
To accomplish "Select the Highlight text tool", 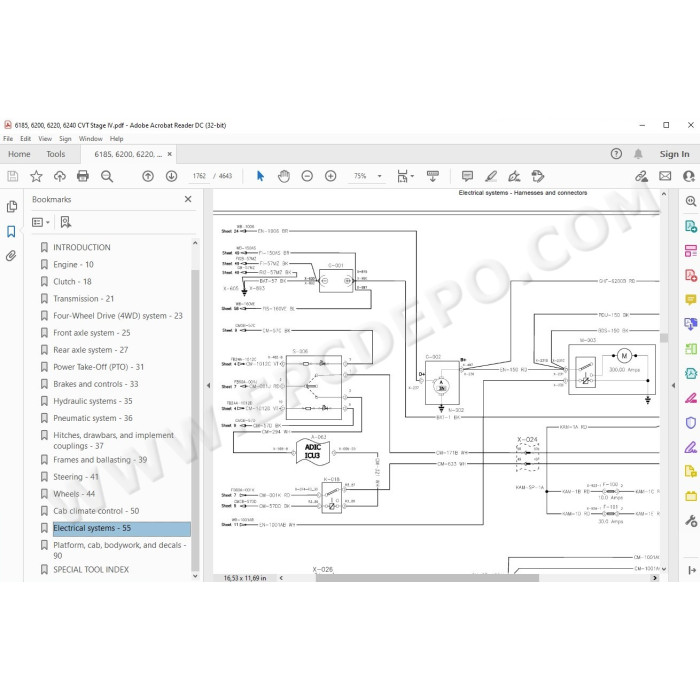I will (x=491, y=176).
